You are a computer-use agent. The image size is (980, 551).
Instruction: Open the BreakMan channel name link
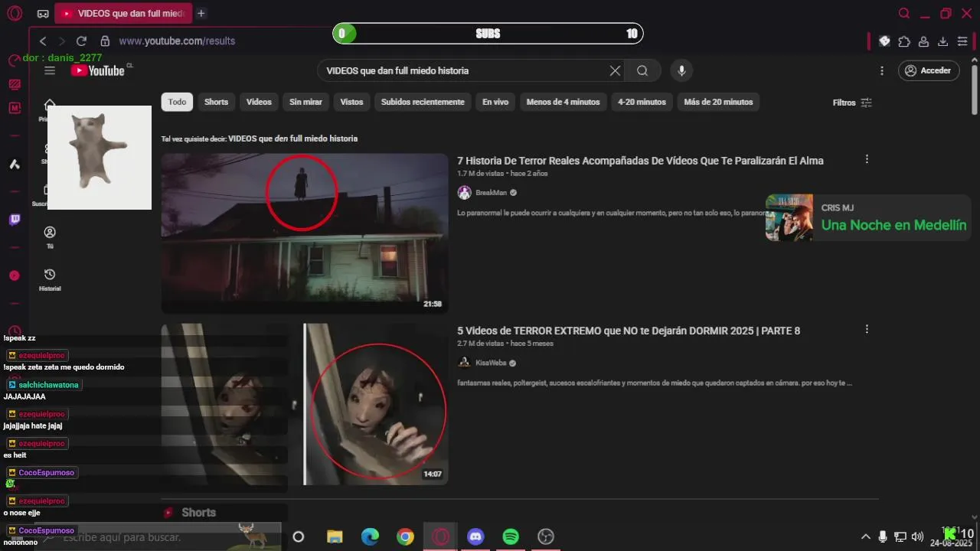491,193
